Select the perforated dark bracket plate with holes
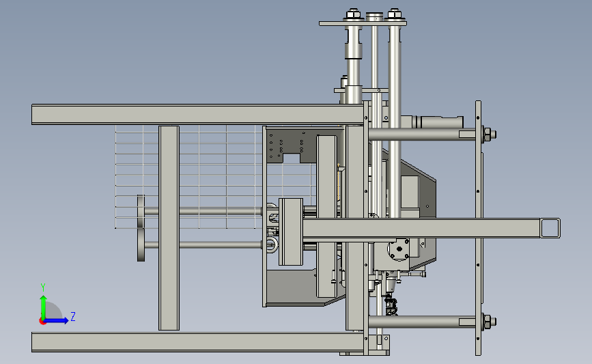 coord(291,145)
